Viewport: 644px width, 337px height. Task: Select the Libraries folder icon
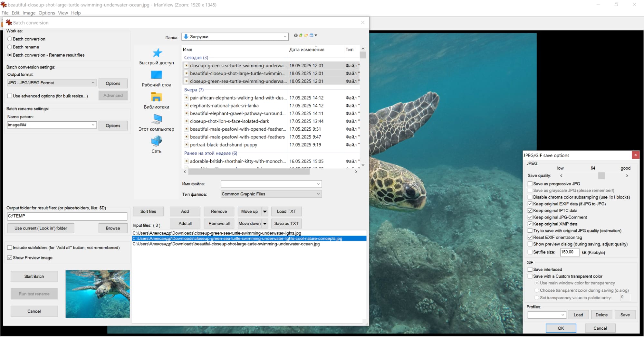[157, 97]
